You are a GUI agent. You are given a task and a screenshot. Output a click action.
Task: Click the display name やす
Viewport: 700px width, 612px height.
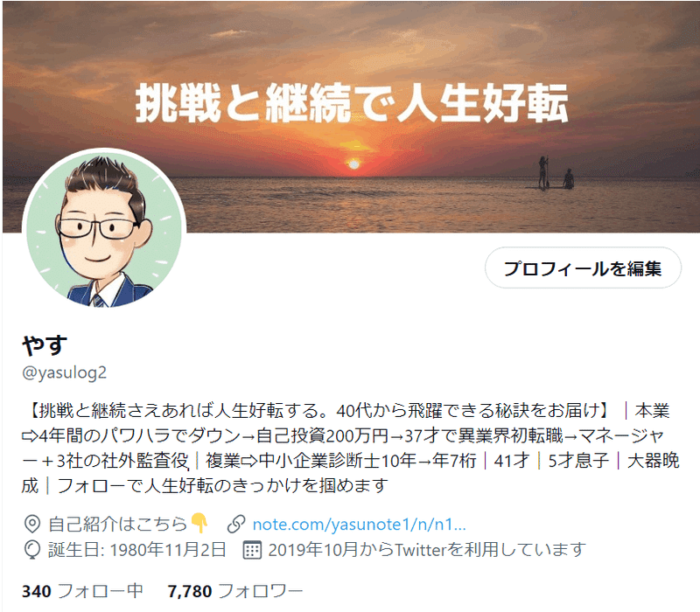[x=45, y=345]
